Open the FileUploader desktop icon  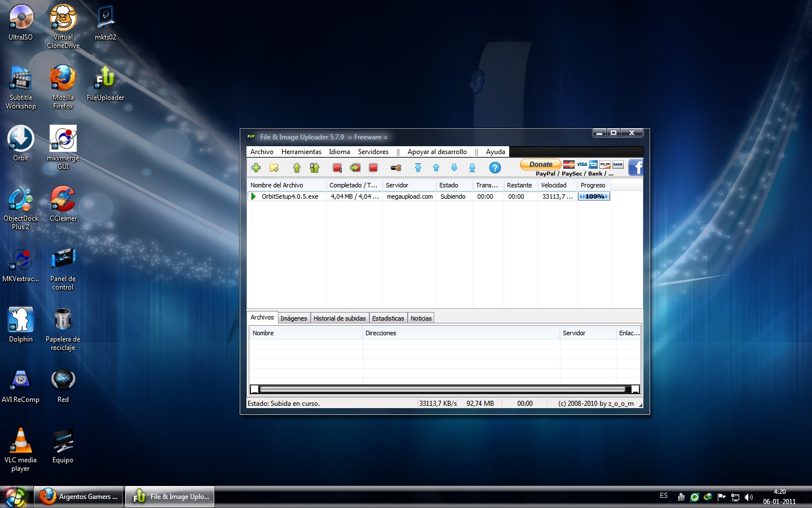tap(105, 84)
